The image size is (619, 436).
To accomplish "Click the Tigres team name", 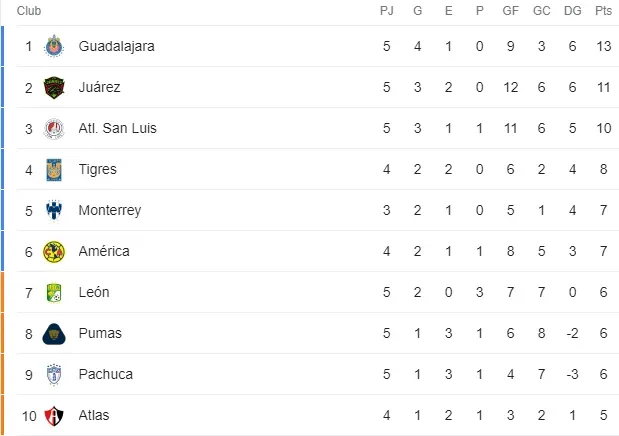I will 98,169.
